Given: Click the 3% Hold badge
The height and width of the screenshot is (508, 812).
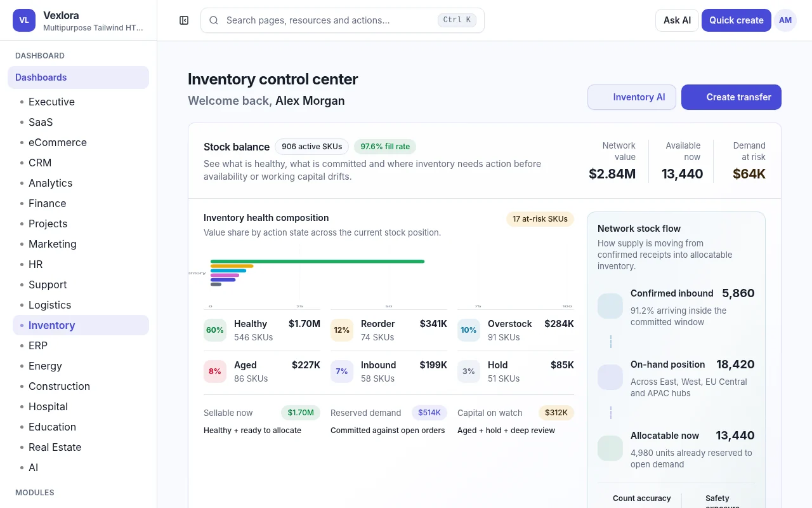Looking at the screenshot, I should 469,371.
